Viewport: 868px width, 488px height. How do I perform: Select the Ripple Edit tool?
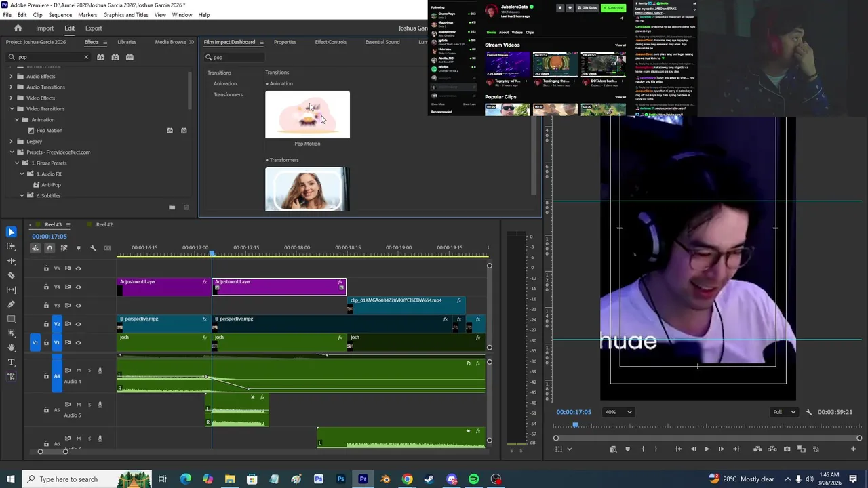coord(11,260)
